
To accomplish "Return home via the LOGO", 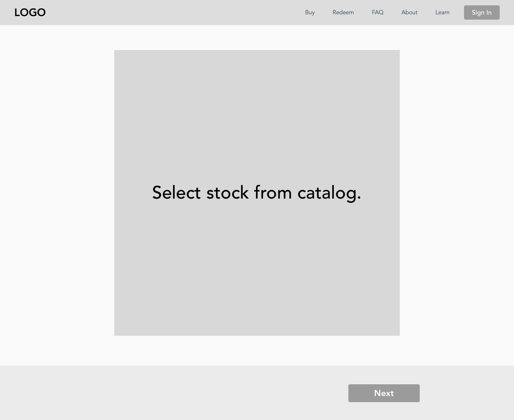I will 30,12.
